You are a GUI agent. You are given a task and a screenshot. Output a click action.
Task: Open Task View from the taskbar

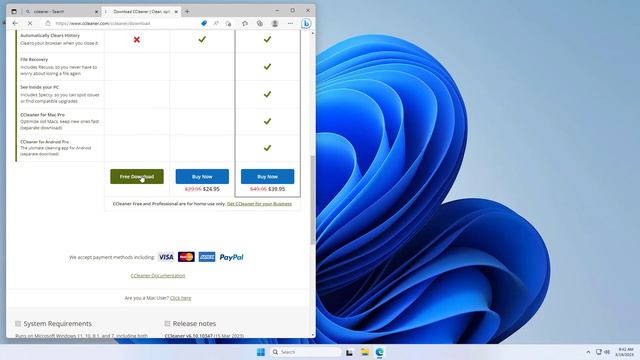click(x=349, y=352)
